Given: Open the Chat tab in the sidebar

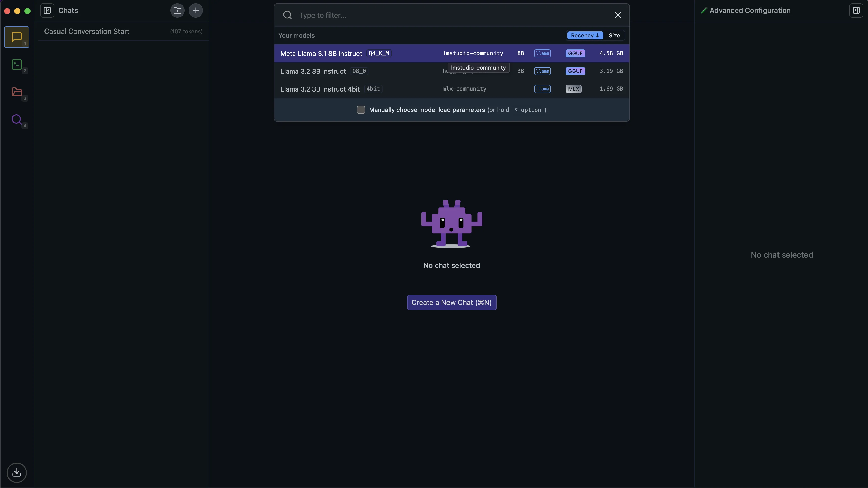Looking at the screenshot, I should point(17,37).
